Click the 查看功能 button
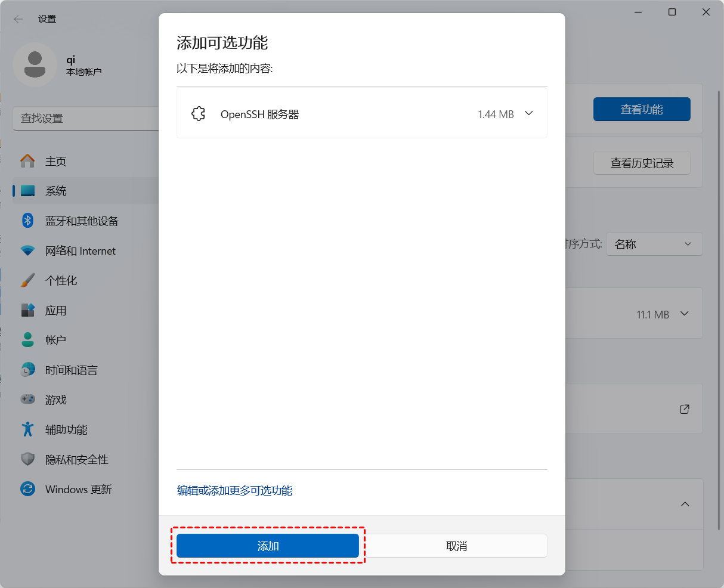 642,109
